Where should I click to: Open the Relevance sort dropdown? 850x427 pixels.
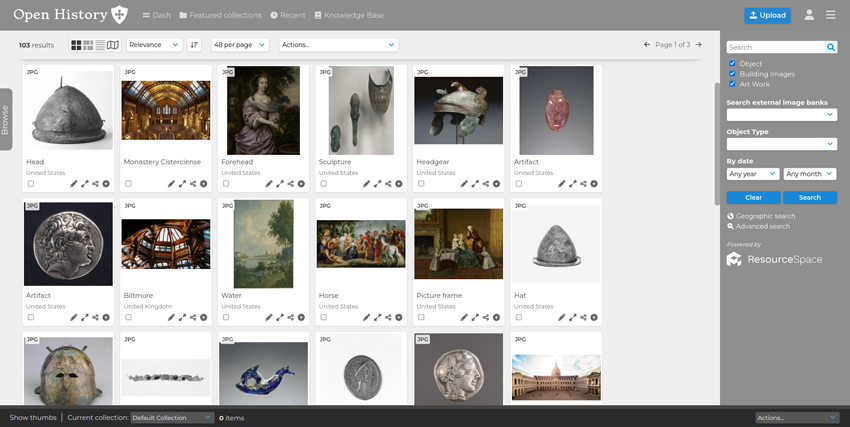pos(154,45)
